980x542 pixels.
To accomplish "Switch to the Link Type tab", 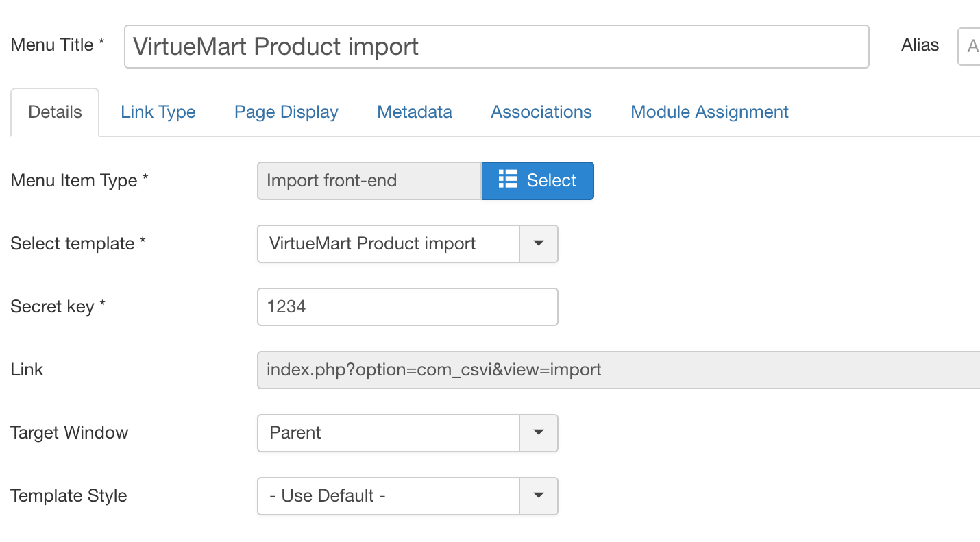I will coord(158,112).
